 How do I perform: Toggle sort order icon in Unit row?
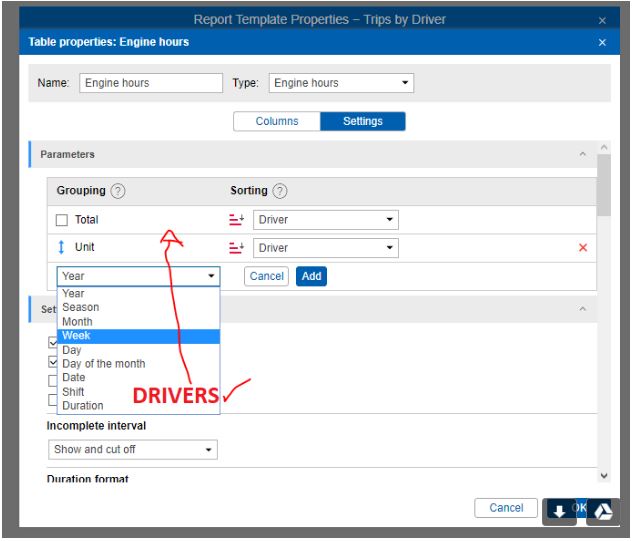point(236,248)
